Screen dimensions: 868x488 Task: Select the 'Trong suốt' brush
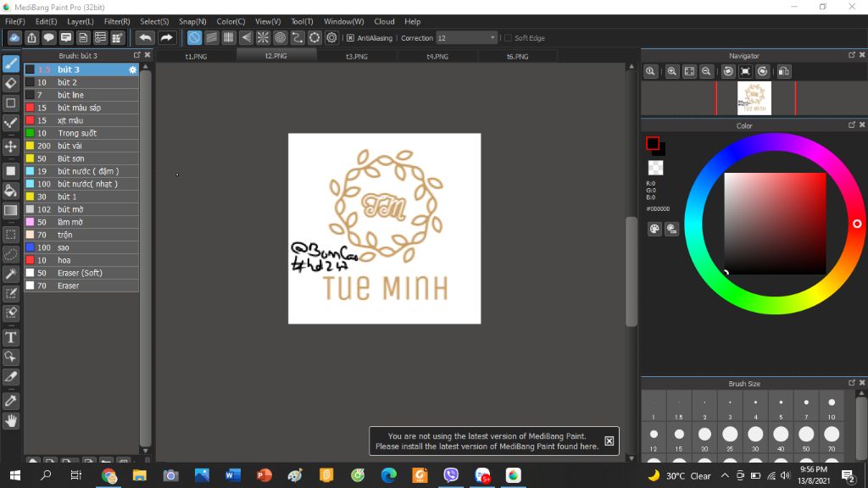(81, 133)
